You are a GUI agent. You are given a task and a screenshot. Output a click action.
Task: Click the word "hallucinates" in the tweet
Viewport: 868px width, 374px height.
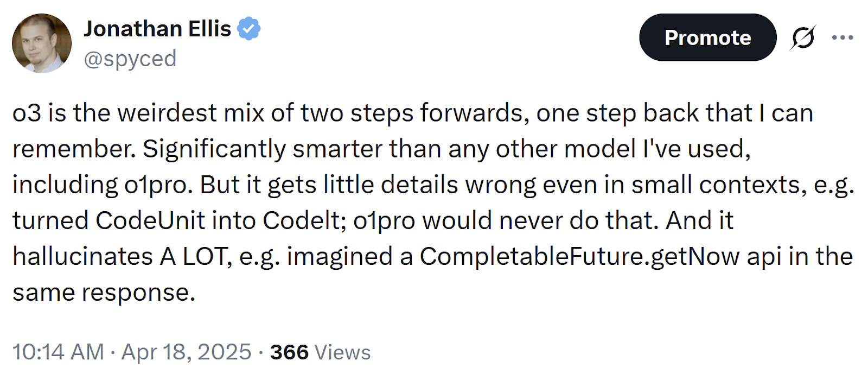tap(82, 257)
